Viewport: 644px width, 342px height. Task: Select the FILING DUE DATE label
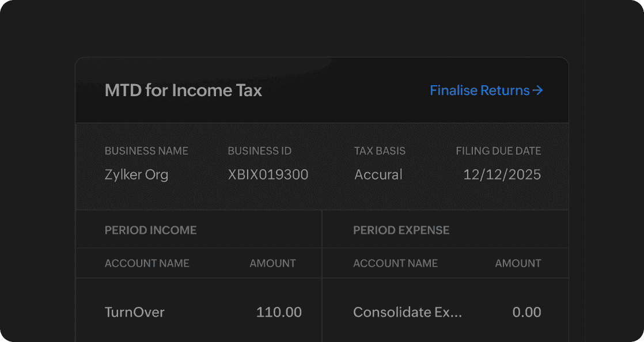[x=498, y=151]
